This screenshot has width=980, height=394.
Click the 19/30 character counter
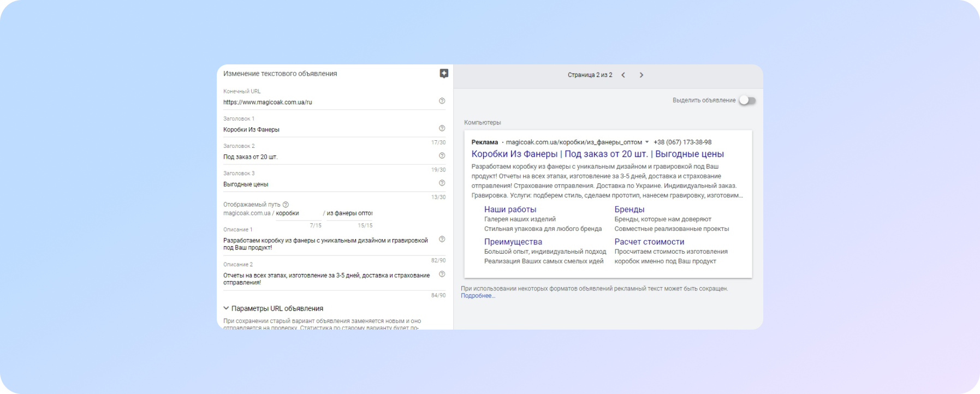[x=438, y=170]
